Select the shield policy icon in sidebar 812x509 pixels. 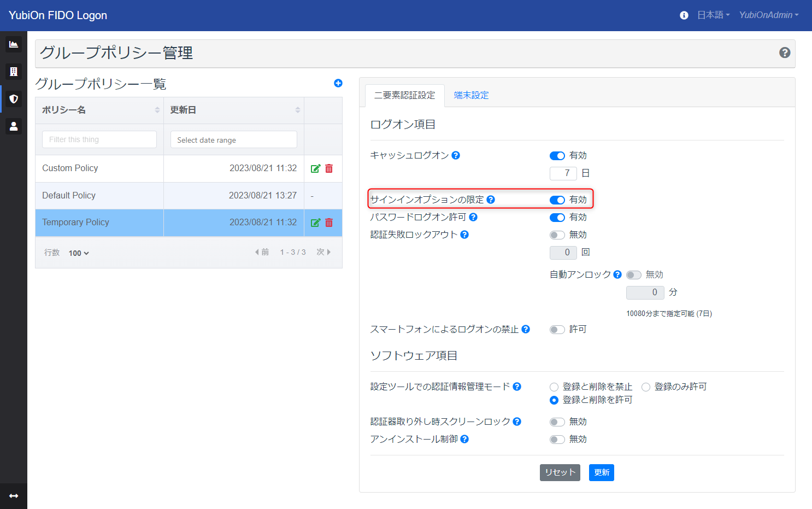pyautogui.click(x=14, y=99)
